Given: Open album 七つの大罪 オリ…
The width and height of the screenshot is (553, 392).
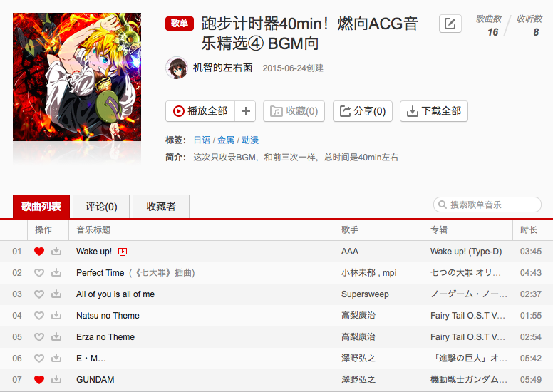Looking at the screenshot, I should [x=465, y=273].
